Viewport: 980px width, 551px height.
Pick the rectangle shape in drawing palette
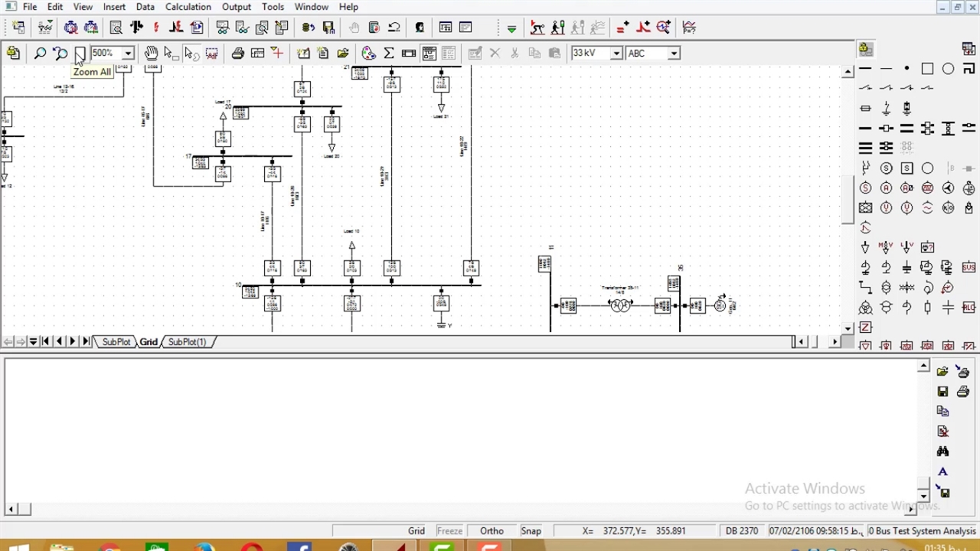click(x=927, y=69)
